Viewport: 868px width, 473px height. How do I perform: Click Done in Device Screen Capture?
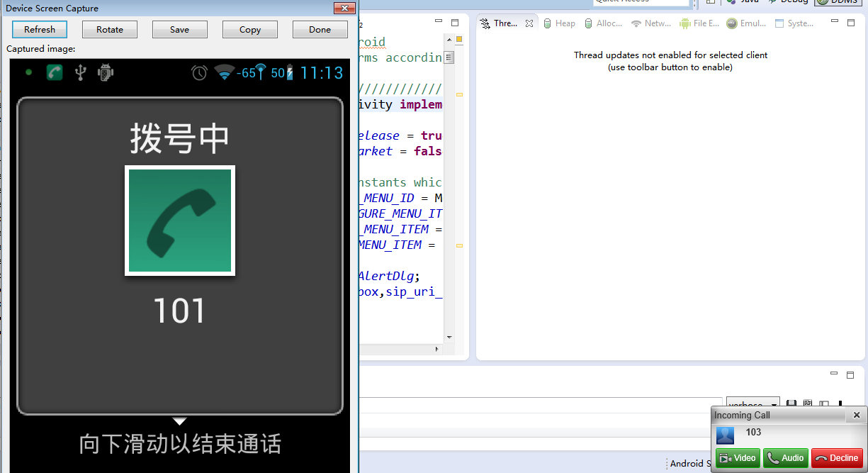(320, 30)
